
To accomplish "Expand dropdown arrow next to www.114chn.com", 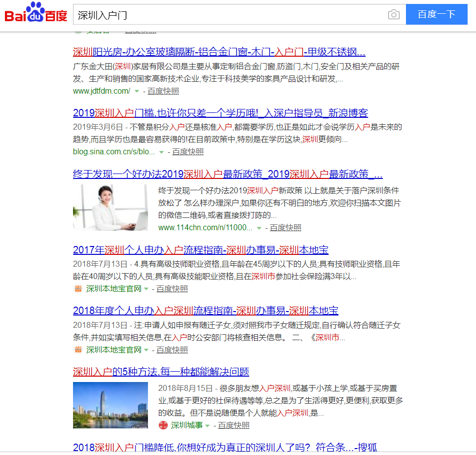I will 259,228.
